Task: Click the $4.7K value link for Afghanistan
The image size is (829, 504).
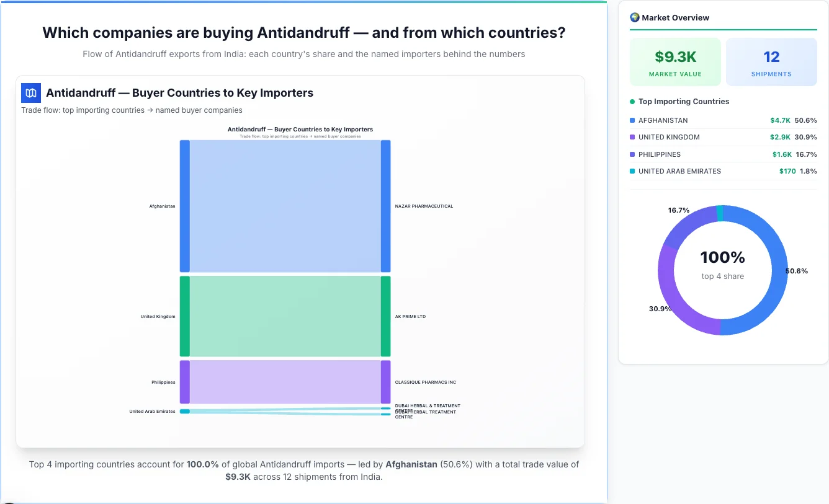Action: point(780,120)
